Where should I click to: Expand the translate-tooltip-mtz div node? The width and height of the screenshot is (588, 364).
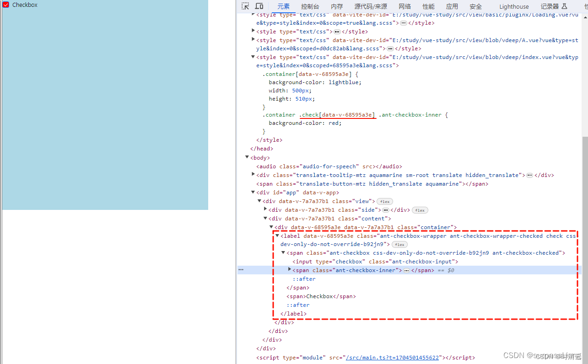(254, 174)
